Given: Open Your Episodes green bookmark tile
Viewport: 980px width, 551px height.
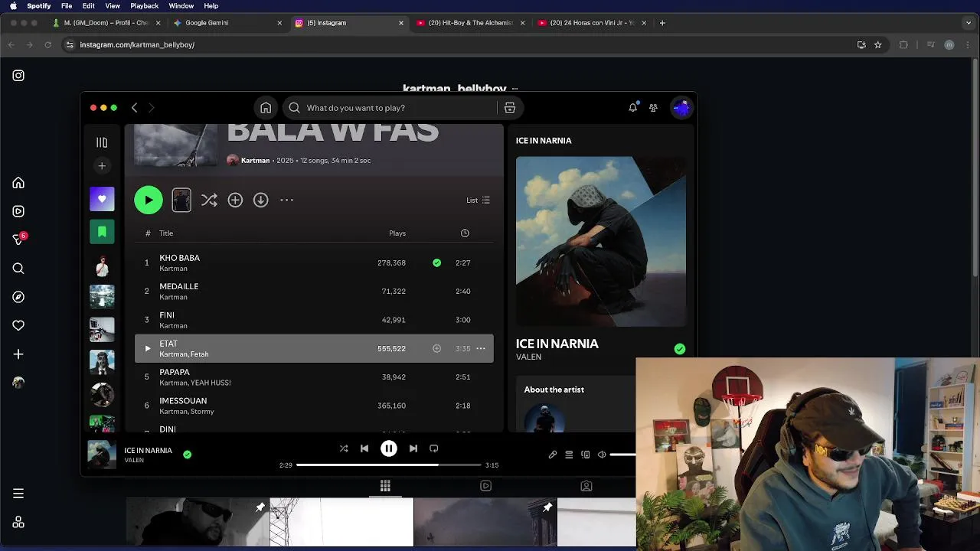Looking at the screenshot, I should coord(102,232).
